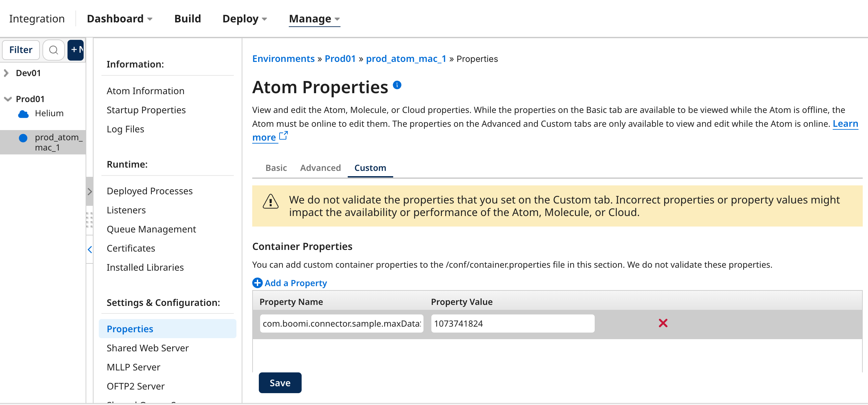This screenshot has width=868, height=405.
Task: Click the Property Value input field
Action: pyautogui.click(x=512, y=323)
